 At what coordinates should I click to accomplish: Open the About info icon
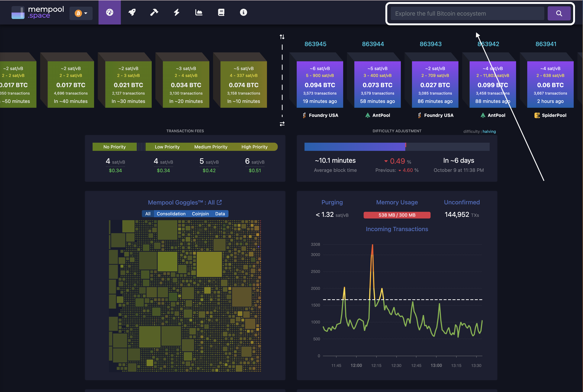[243, 12]
